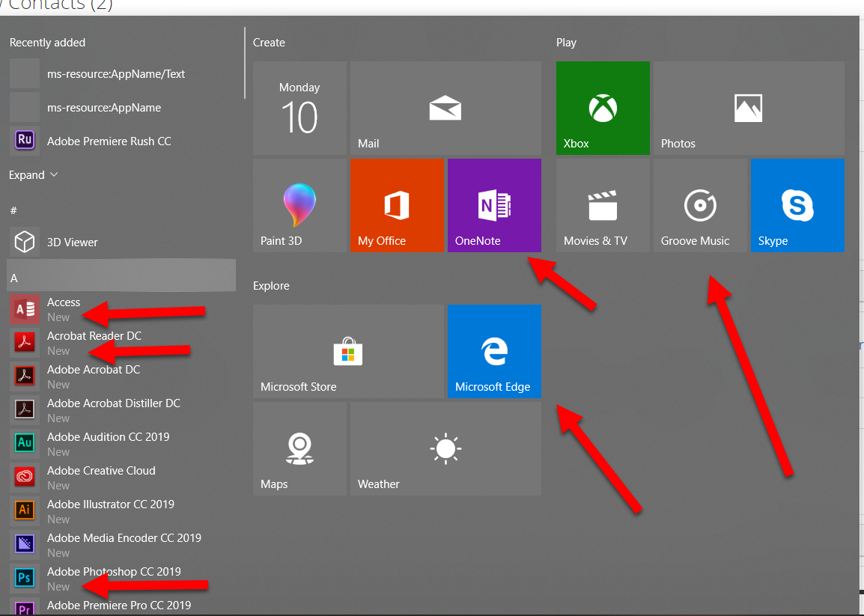Click the app list scrollbar

pos(244,63)
